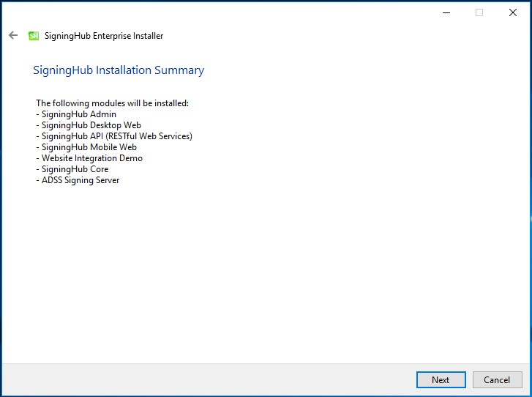Select the SigningHub Core module entry
The width and height of the screenshot is (532, 397).
(72, 169)
